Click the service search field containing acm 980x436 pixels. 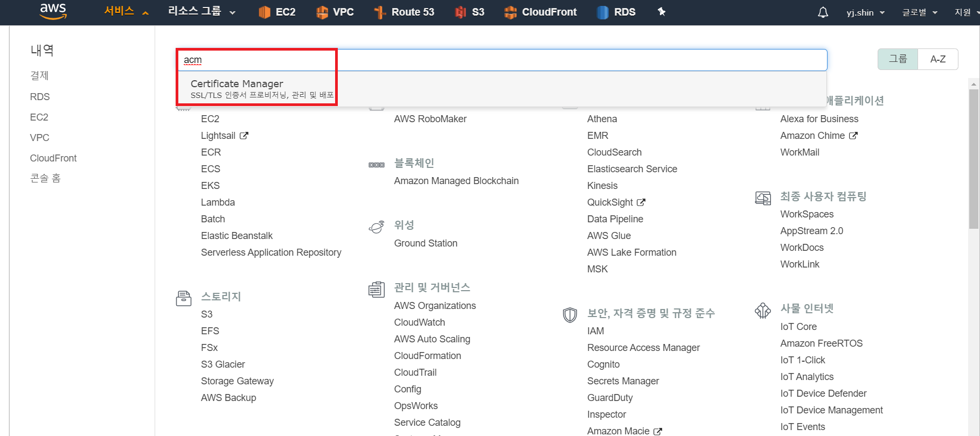(502, 60)
